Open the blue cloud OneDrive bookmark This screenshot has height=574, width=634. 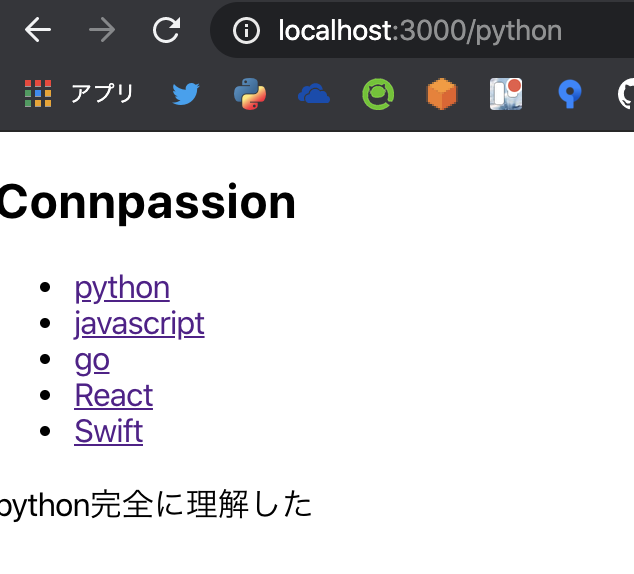tap(314, 94)
